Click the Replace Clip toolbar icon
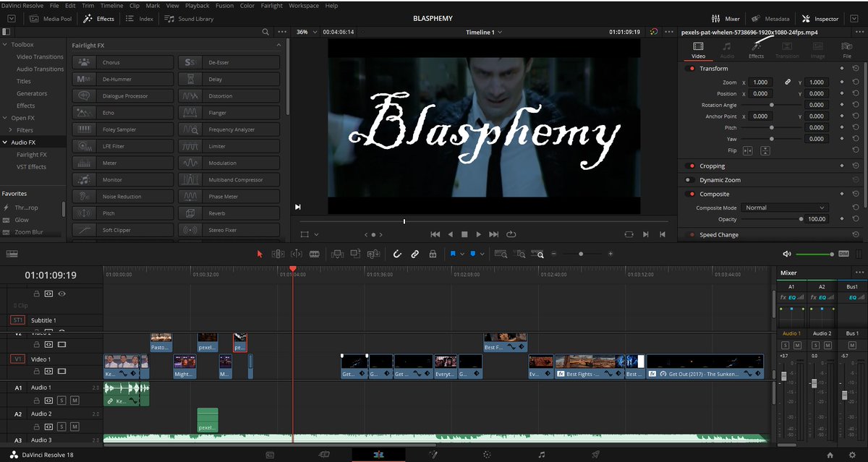Screen dimensions: 868x462 point(373,254)
